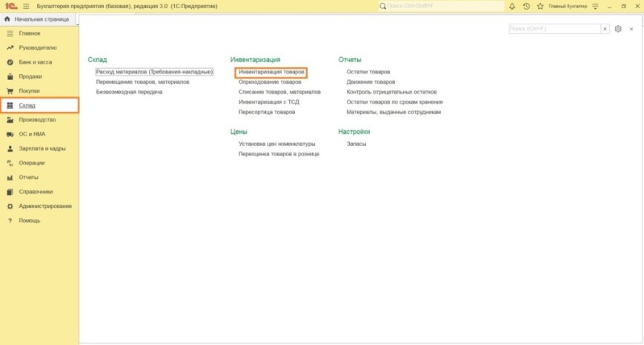Screen dimensions: 644x345
Task: Open the Справочники section
Action: coord(36,192)
